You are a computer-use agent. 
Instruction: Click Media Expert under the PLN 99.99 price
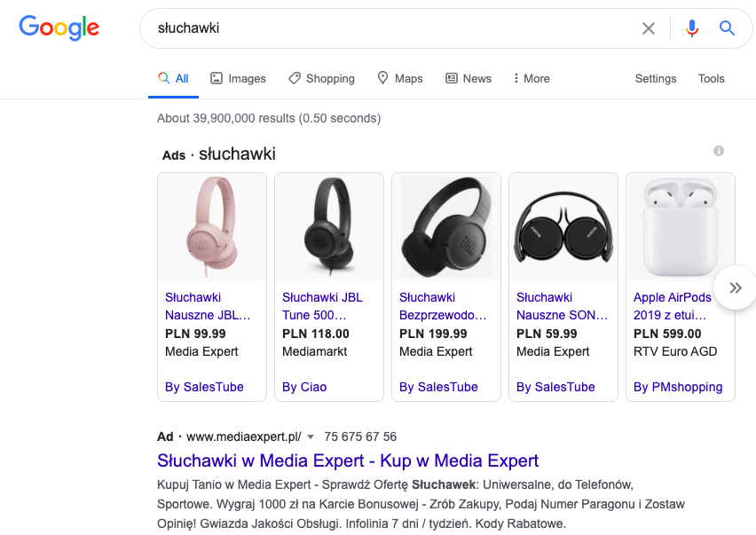(x=201, y=352)
